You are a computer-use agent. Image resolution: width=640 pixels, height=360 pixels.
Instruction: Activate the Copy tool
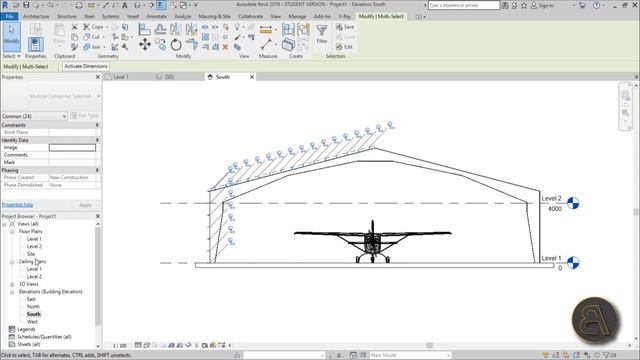coord(160,44)
